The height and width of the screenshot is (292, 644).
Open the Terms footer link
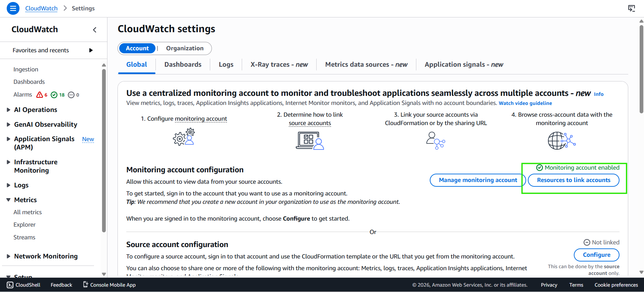(x=576, y=285)
